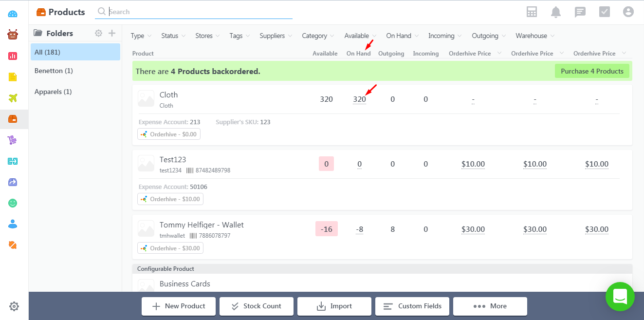
Task: Open the Test123 product name
Action: coord(173,160)
